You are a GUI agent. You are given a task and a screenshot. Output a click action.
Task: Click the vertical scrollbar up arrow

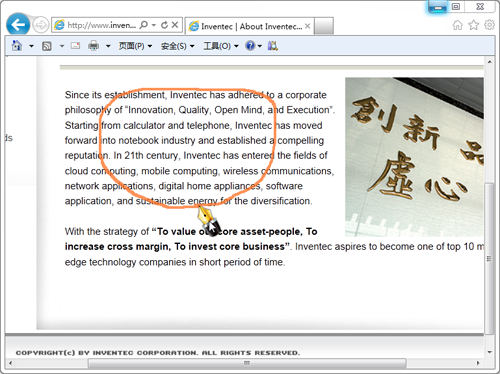pyautogui.click(x=489, y=62)
